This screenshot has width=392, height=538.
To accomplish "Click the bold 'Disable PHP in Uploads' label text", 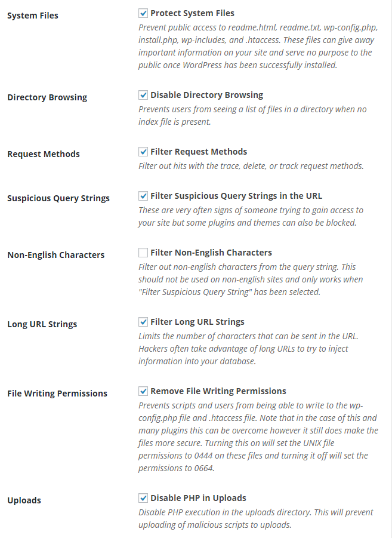I will [x=198, y=498].
